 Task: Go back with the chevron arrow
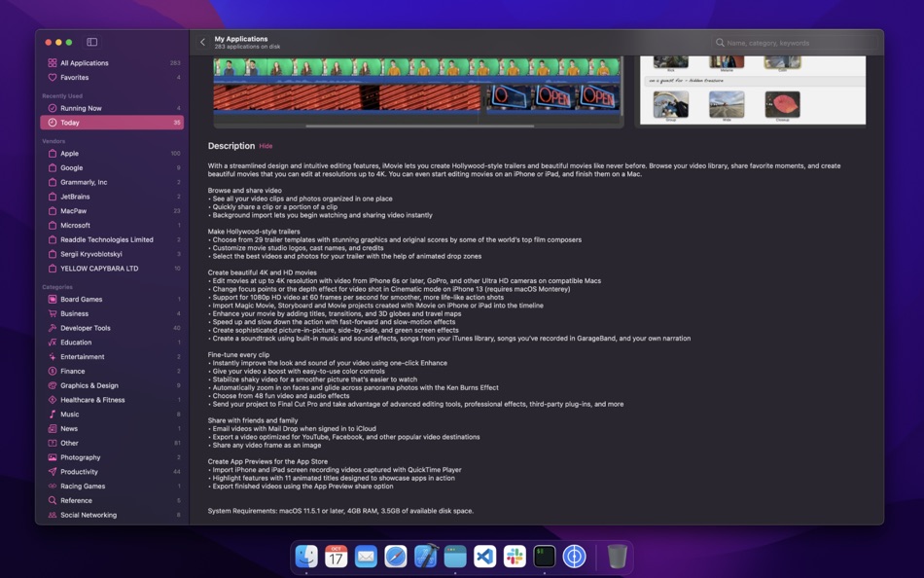pos(202,42)
